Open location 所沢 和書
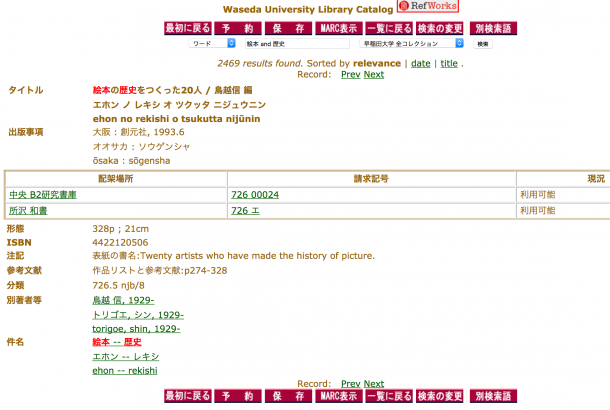 (x=28, y=211)
